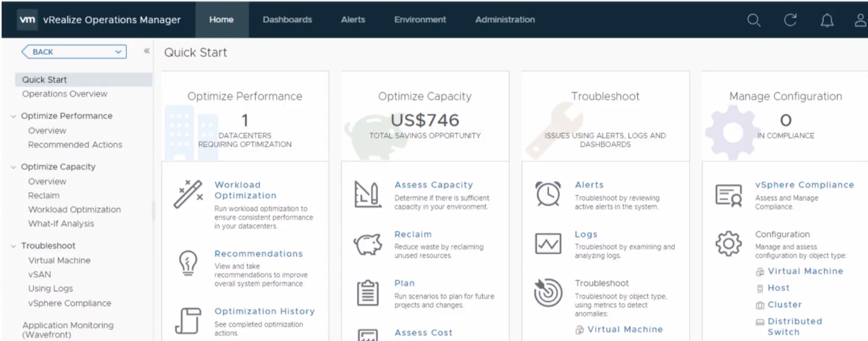This screenshot has height=341, width=868.
Task: Open Reclaim in the sidebar
Action: 44,195
